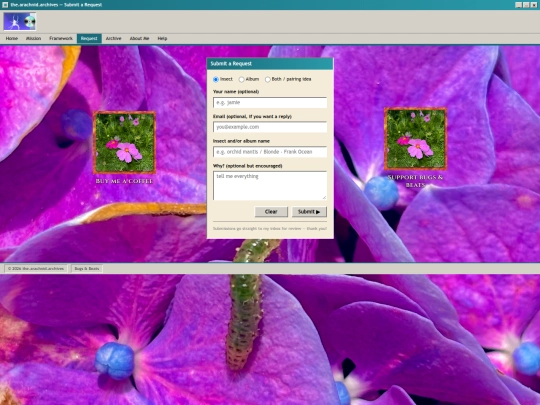
Task: Click the Submit a Request dialog title
Action: [231, 64]
